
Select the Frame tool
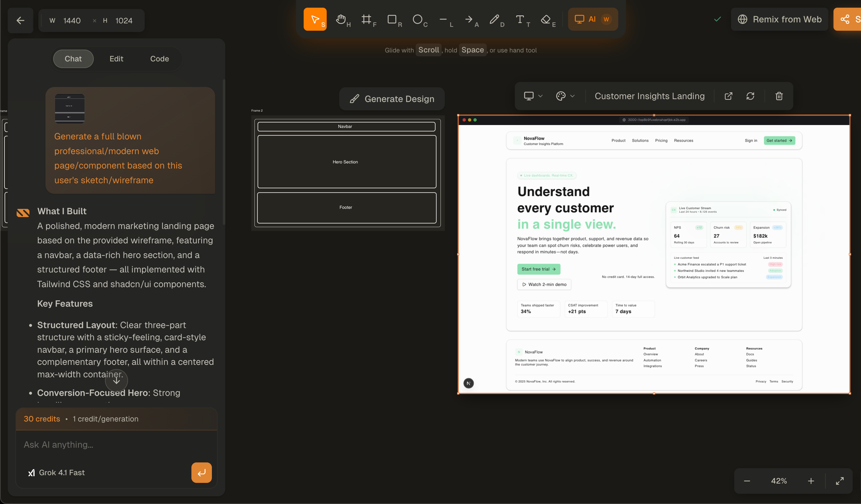click(x=368, y=19)
